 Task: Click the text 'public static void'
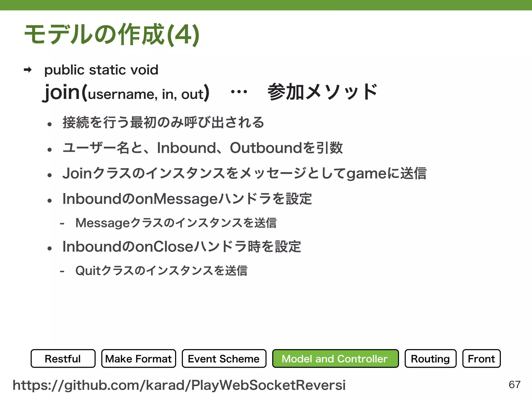[101, 70]
